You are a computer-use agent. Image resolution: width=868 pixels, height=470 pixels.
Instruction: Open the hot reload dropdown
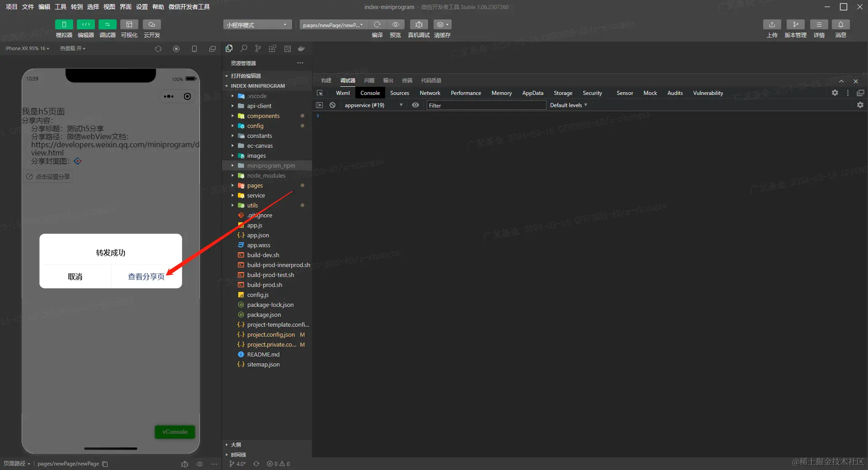pos(72,48)
